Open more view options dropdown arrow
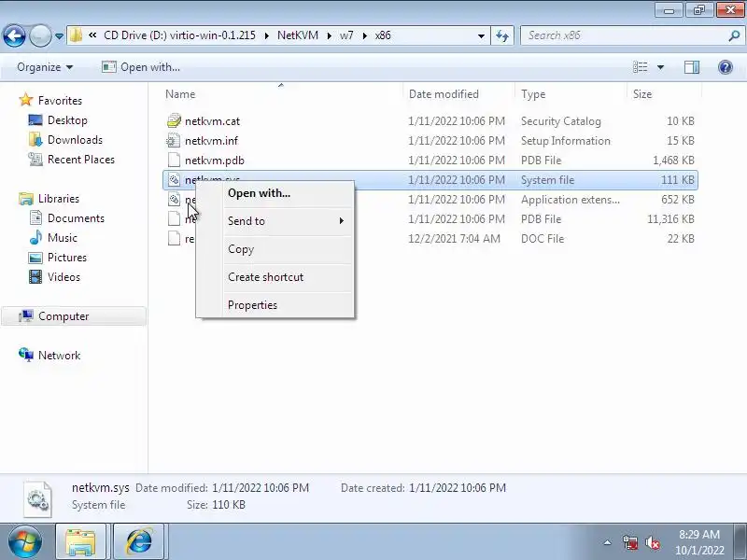 point(660,67)
